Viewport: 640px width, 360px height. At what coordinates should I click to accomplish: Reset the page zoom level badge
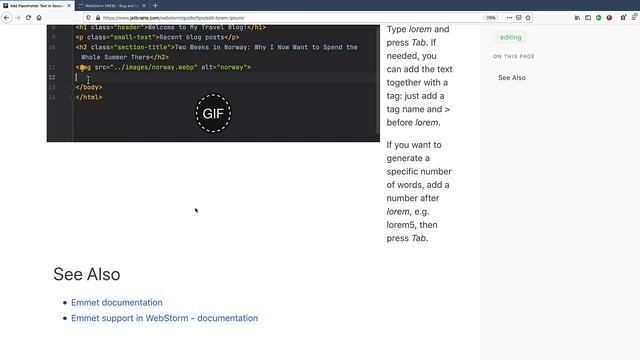coord(490,18)
